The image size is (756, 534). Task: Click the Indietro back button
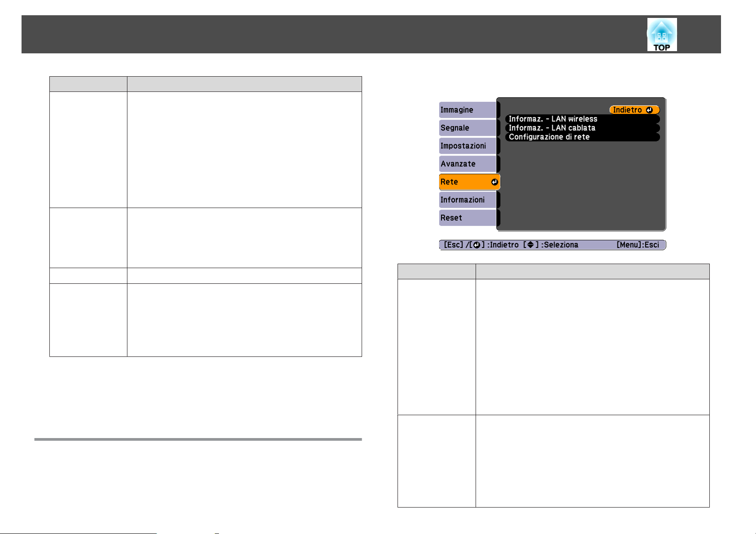pyautogui.click(x=634, y=110)
